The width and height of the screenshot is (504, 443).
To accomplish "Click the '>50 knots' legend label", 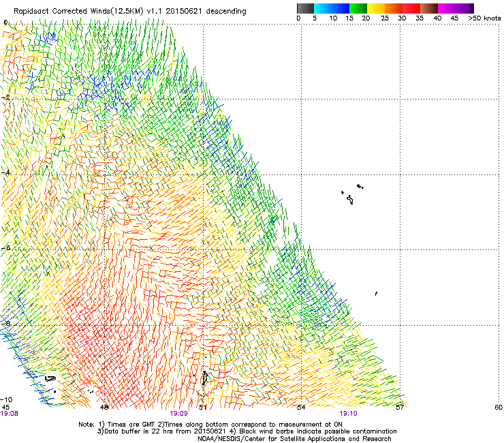I will point(484,18).
